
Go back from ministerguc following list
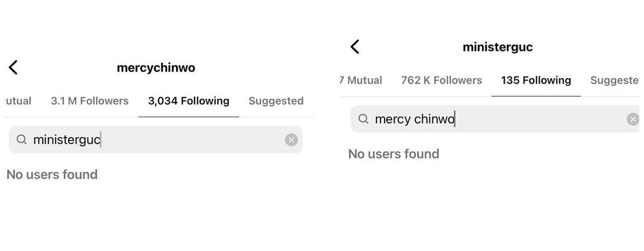pos(355,47)
